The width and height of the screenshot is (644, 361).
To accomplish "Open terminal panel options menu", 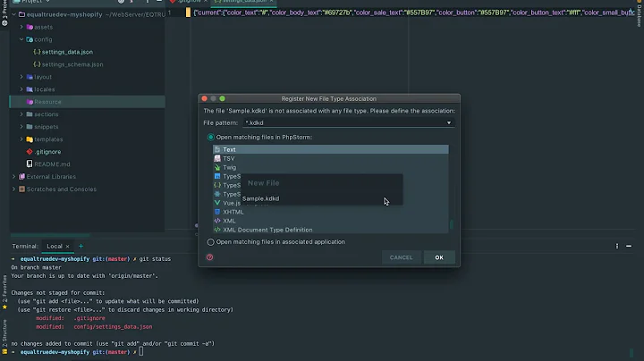I will [617, 246].
